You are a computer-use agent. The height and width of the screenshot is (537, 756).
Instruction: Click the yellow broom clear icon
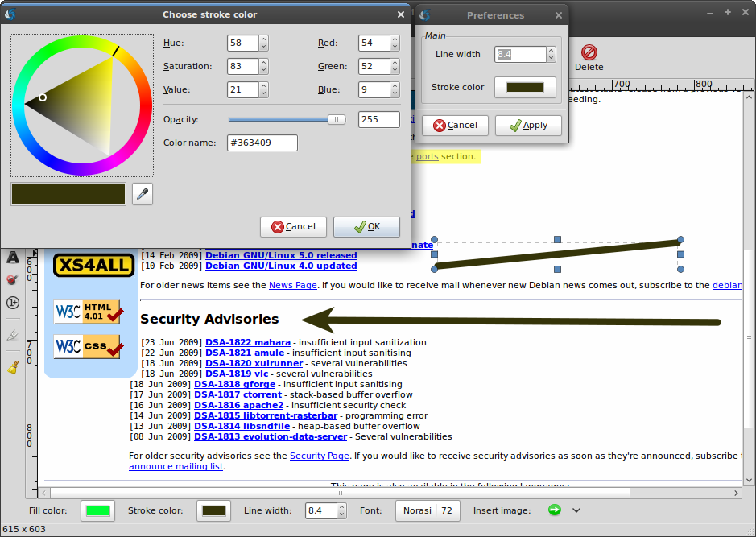click(x=13, y=368)
